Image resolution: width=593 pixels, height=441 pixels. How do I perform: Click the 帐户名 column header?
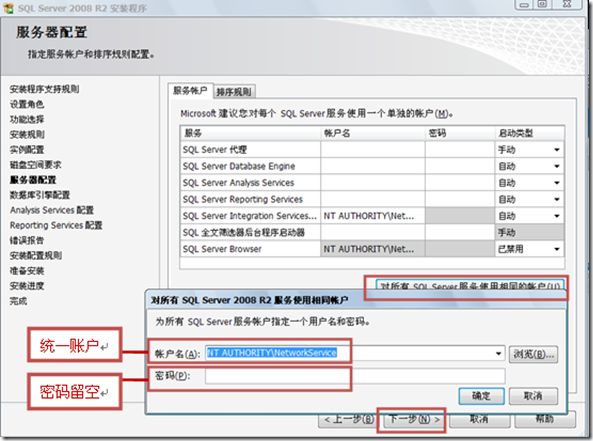point(373,133)
